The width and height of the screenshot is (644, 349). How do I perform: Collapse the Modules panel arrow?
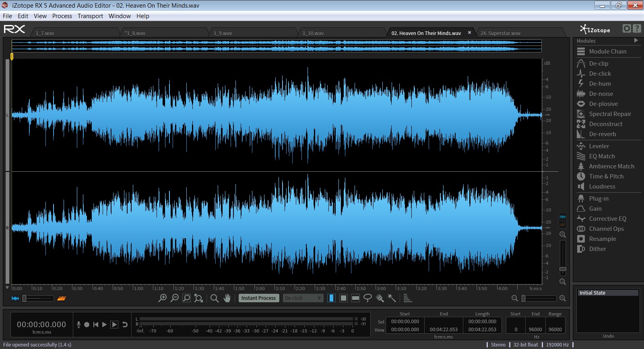point(636,40)
